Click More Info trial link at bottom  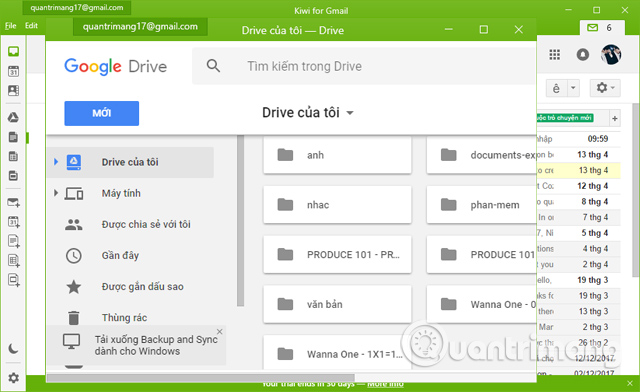[x=385, y=384]
